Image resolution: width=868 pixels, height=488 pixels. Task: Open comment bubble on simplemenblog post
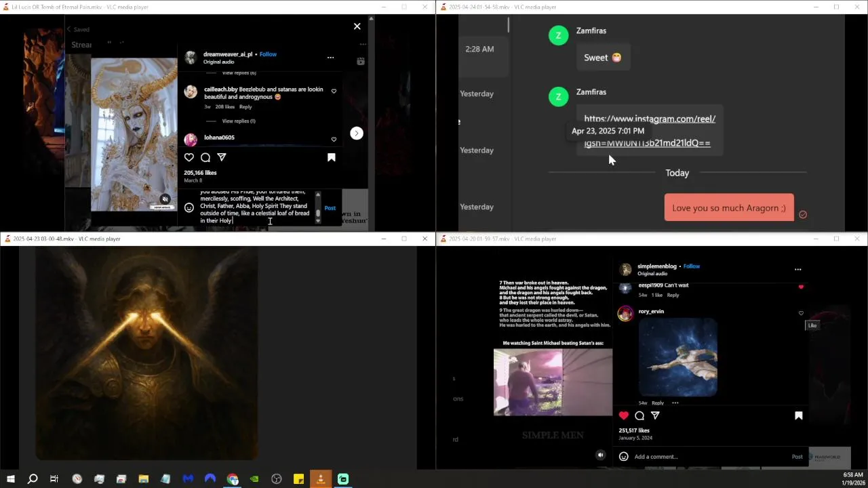click(639, 415)
